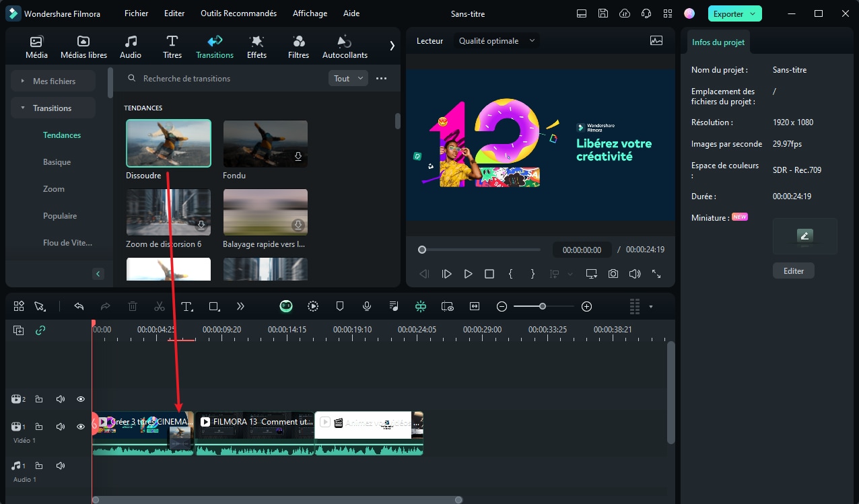This screenshot has height=504, width=859.
Task: Open the Effets tab
Action: tap(256, 47)
